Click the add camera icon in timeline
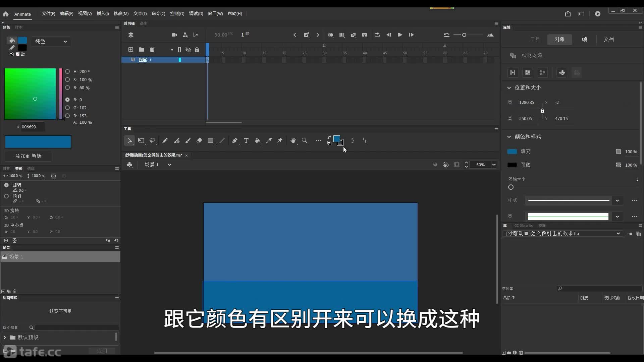The image size is (644, 362). (174, 35)
